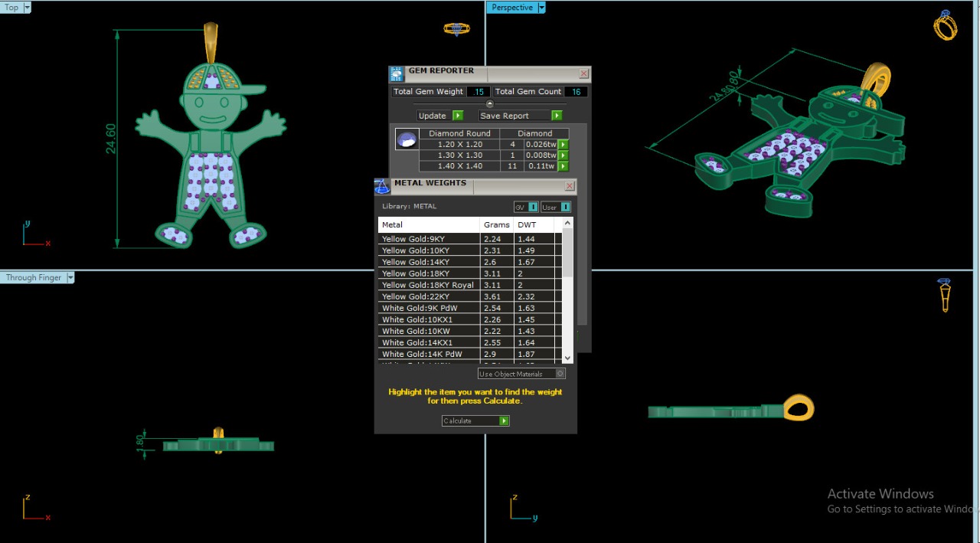Collapse the Gem Reporter summary section
The image size is (980, 543).
point(490,103)
